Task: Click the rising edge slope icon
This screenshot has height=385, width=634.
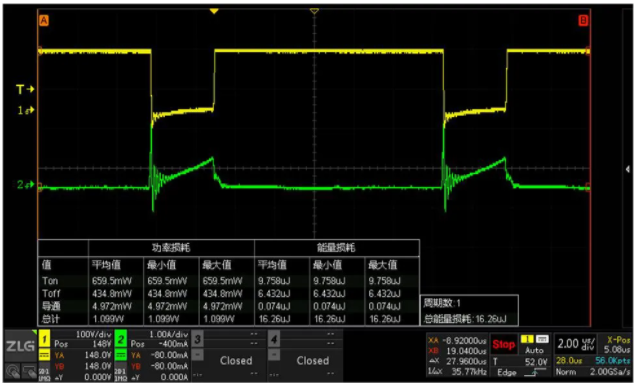Action: (x=534, y=372)
